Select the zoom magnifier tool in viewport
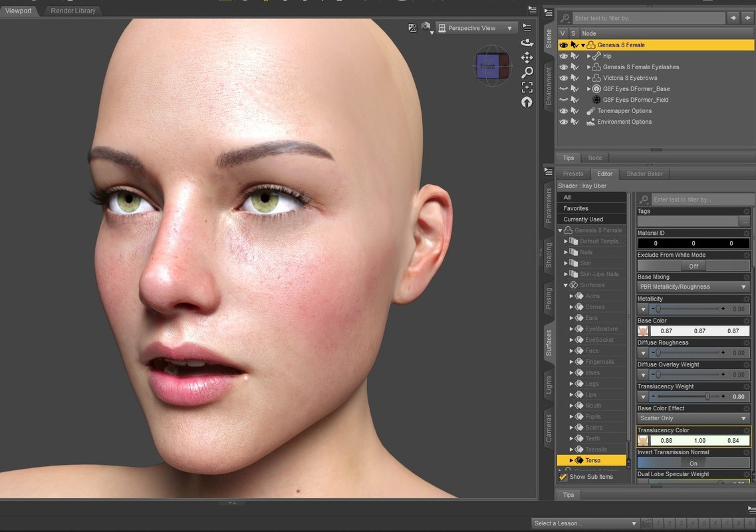The height and width of the screenshot is (532, 756). [527, 72]
